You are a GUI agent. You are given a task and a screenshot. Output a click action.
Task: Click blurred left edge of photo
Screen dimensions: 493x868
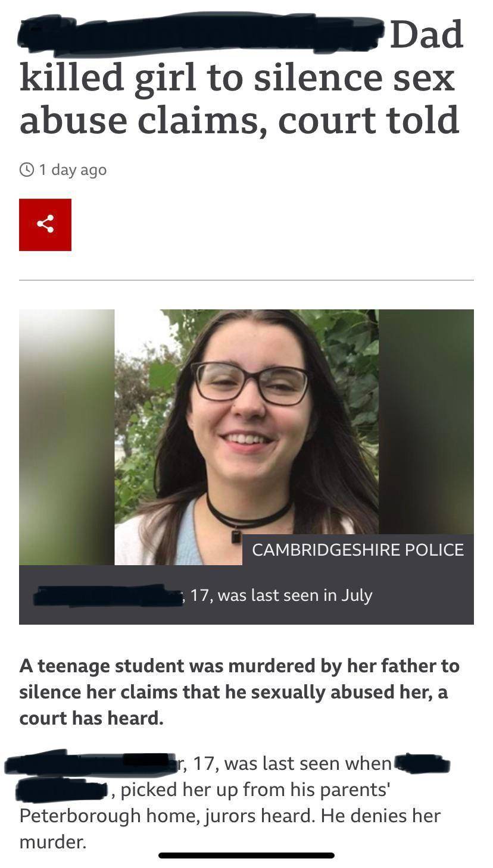click(x=67, y=437)
